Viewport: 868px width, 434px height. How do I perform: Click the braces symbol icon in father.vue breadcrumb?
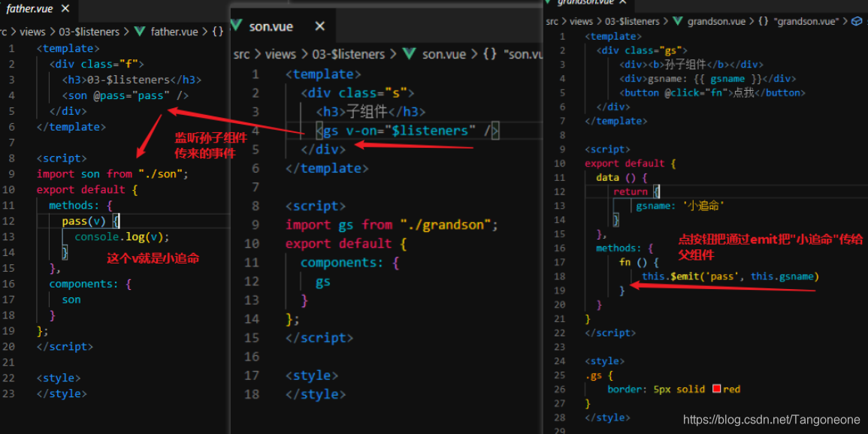coord(217,32)
